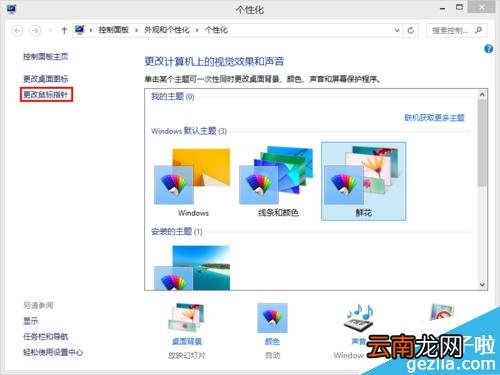This screenshot has height=375, width=500.
Task: Click 联机获取更多主题 link
Action: coord(434,118)
